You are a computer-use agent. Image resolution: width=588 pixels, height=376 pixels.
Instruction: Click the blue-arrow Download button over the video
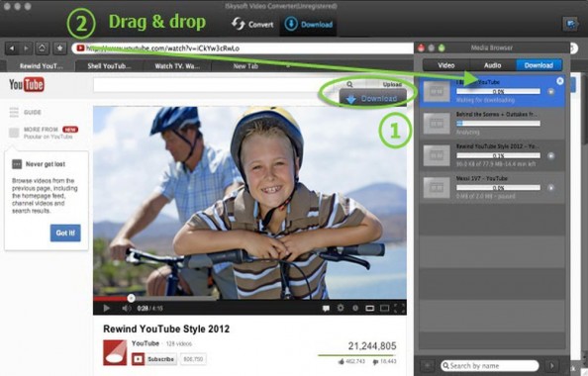click(373, 98)
